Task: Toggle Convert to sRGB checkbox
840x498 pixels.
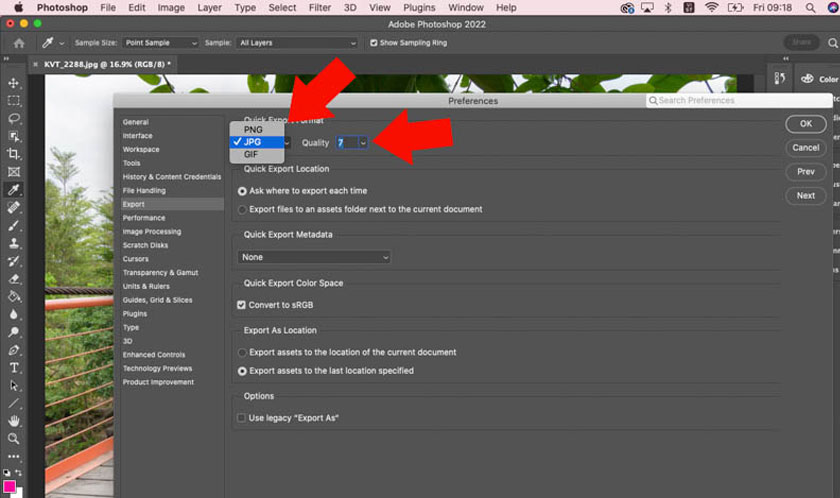Action: [241, 305]
